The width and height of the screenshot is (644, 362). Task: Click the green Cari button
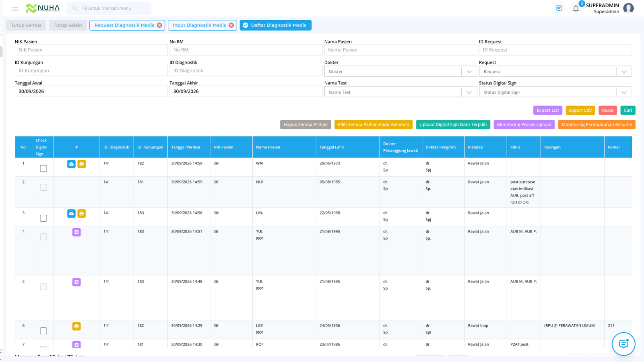628,110
